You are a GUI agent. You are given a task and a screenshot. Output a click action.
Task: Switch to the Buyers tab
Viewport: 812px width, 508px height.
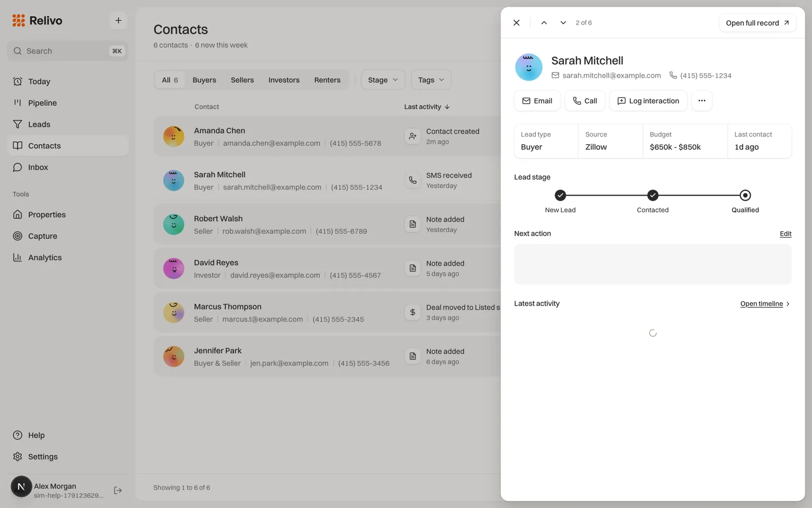click(205, 80)
